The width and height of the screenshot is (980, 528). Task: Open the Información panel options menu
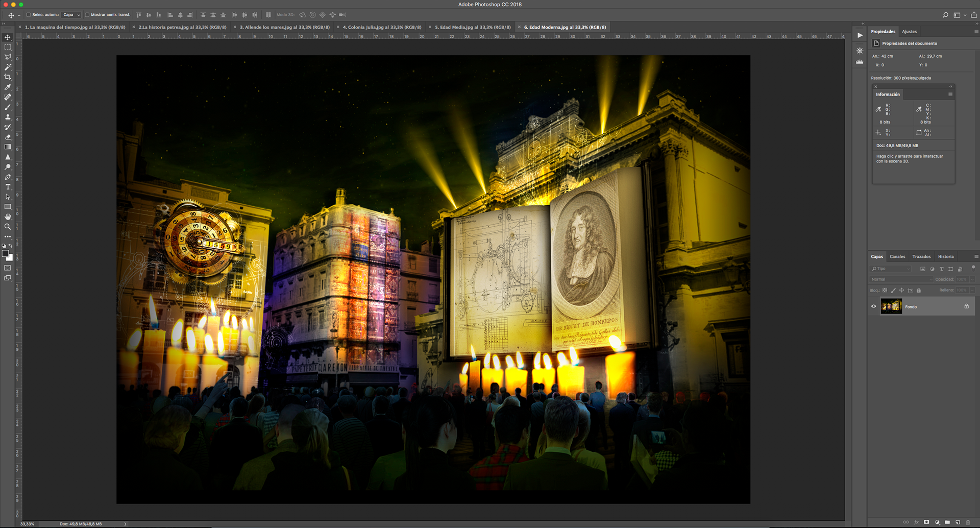click(950, 94)
